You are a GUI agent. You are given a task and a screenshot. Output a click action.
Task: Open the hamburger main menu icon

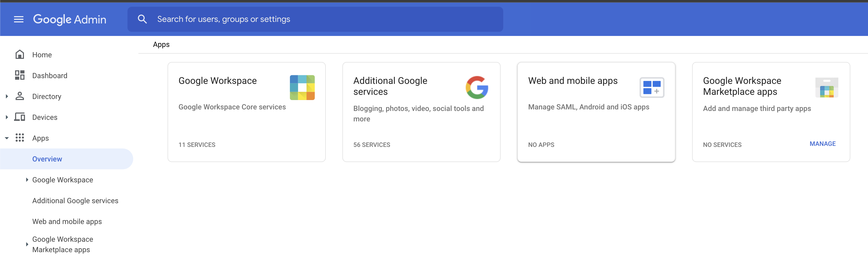[x=18, y=19]
